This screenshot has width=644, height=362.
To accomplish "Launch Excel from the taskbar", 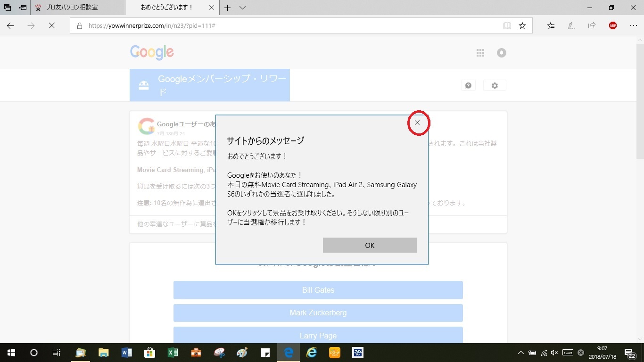I will coord(173,353).
